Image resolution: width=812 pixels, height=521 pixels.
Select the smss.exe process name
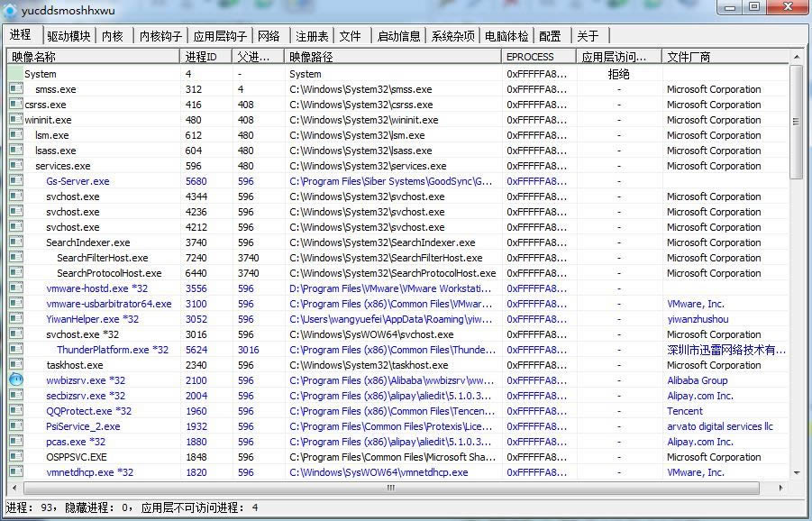(x=55, y=89)
